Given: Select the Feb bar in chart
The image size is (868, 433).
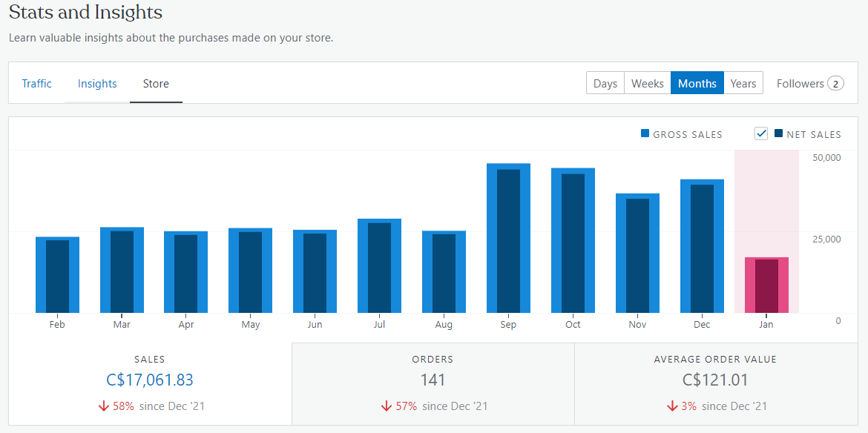Looking at the screenshot, I should pos(58,275).
